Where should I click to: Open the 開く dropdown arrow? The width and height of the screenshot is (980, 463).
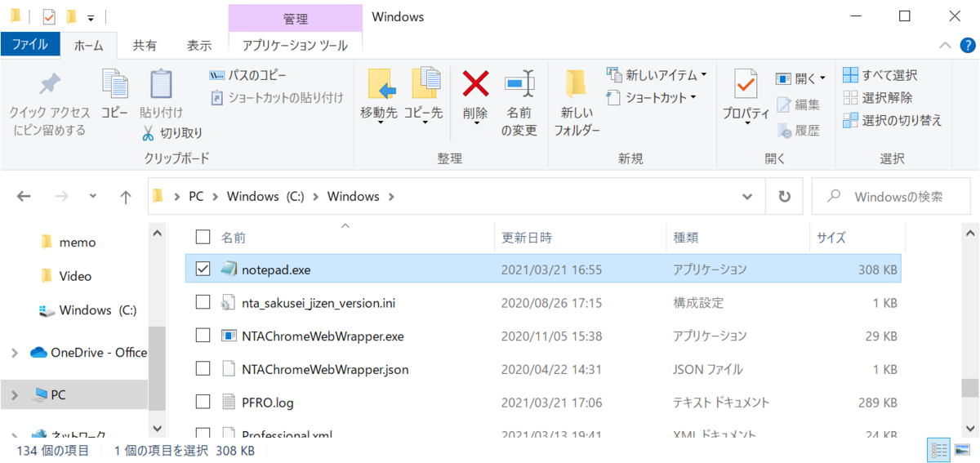pos(822,79)
